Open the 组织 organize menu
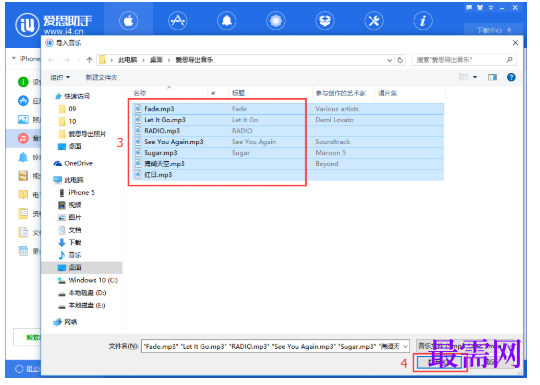Image resolution: width=540 pixels, height=385 pixels. (x=60, y=77)
